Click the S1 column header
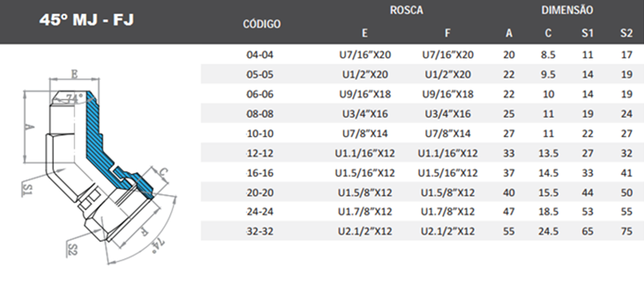Viewport: 644px width, 286px height. [x=587, y=33]
